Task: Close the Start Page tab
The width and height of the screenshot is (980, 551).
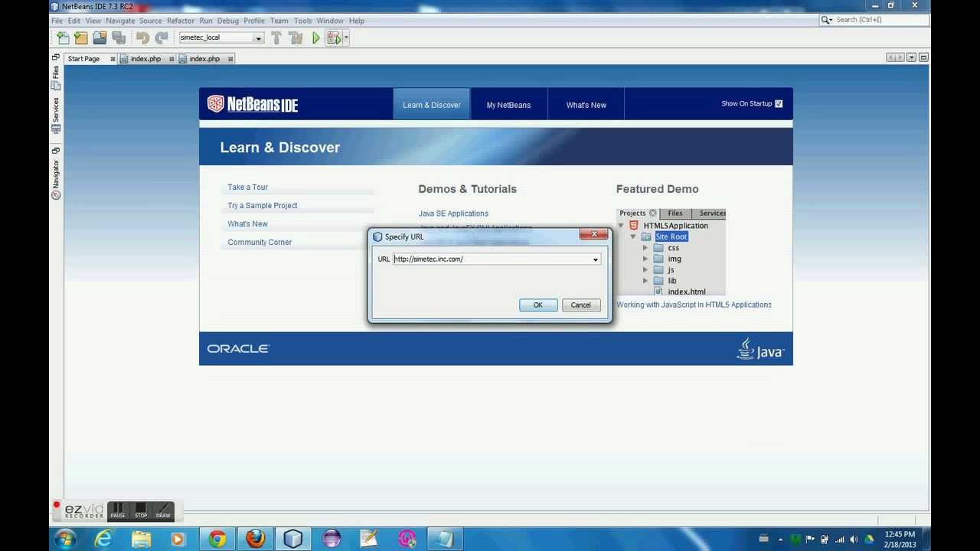Action: pos(113,59)
